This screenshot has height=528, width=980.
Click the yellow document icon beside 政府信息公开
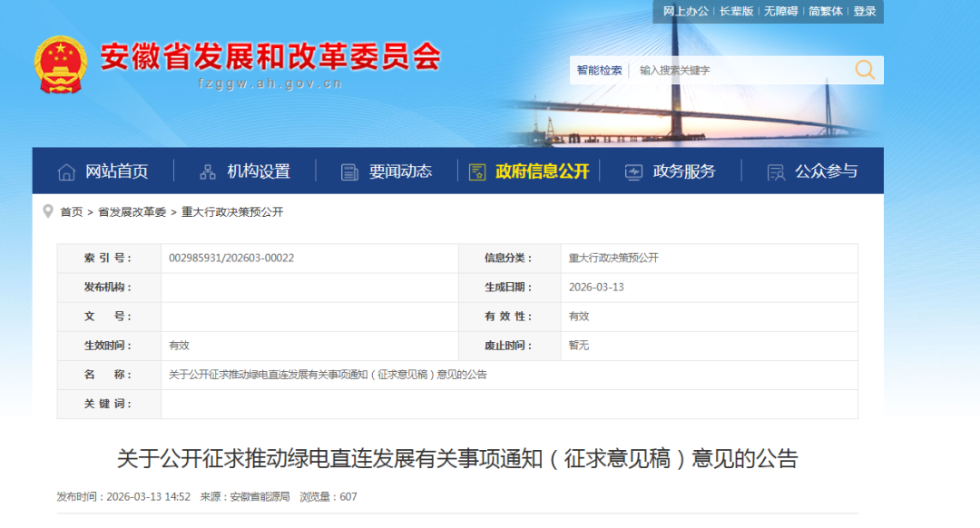477,171
